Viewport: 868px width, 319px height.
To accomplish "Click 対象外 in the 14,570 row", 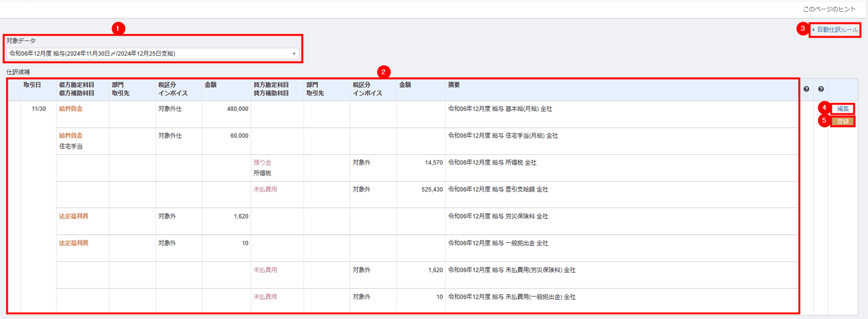I will pyautogui.click(x=362, y=163).
